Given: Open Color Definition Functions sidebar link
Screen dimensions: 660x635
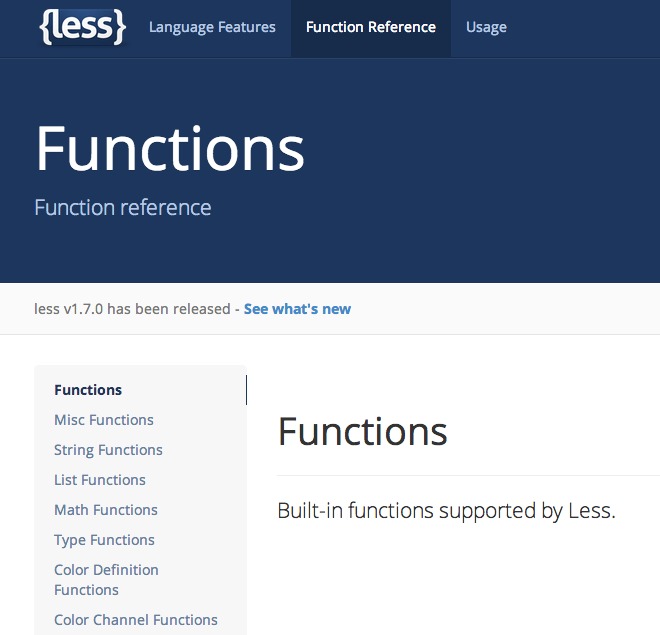Looking at the screenshot, I should tap(106, 580).
